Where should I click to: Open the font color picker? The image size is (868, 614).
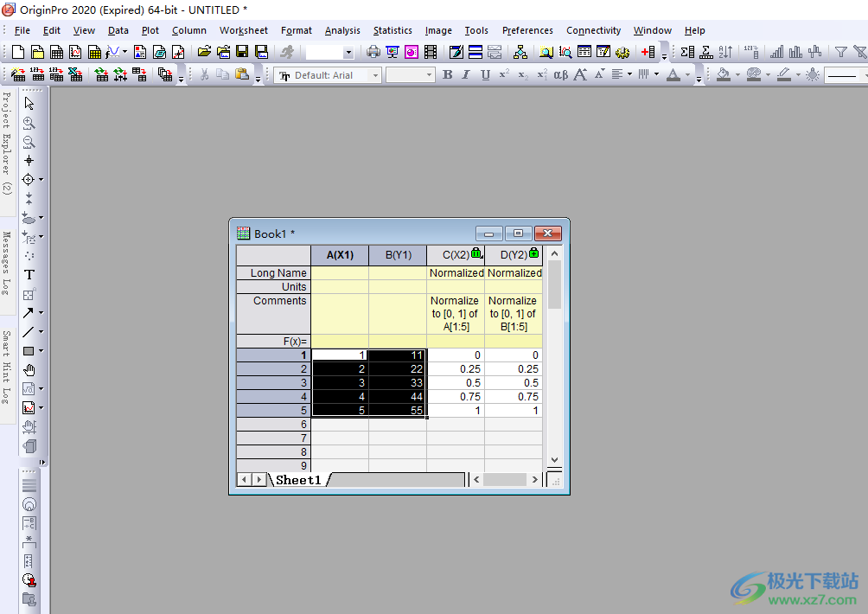coord(673,75)
